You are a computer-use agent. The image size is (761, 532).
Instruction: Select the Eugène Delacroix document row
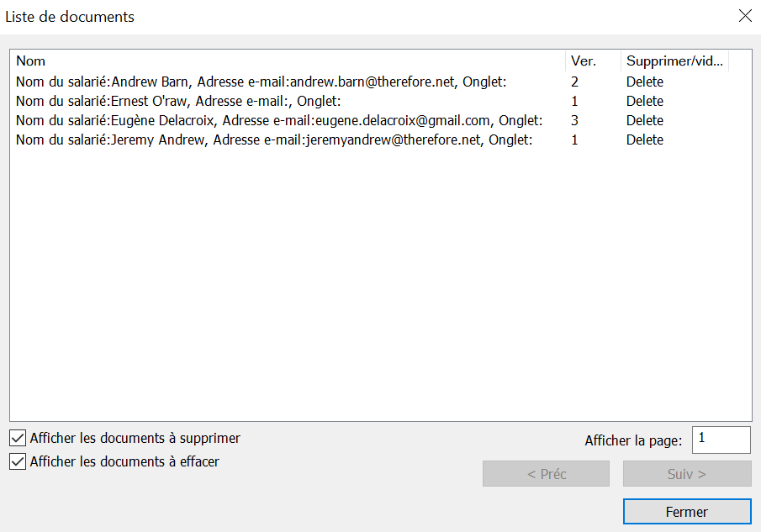[x=278, y=121]
